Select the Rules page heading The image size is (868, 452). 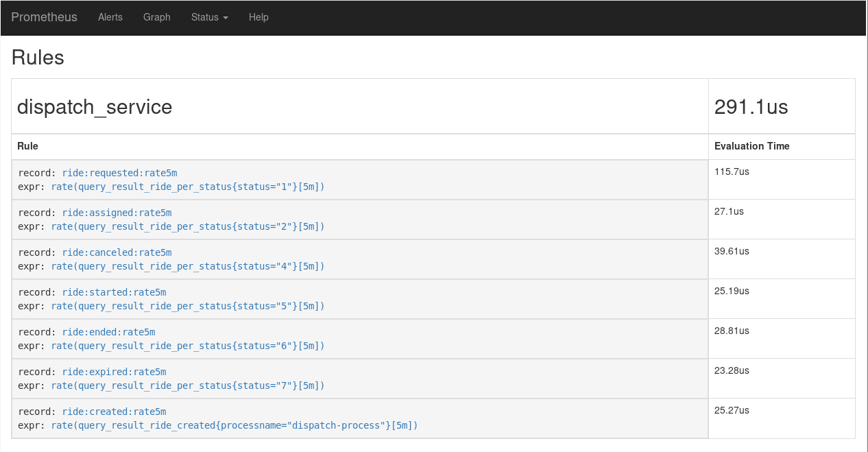[x=38, y=58]
